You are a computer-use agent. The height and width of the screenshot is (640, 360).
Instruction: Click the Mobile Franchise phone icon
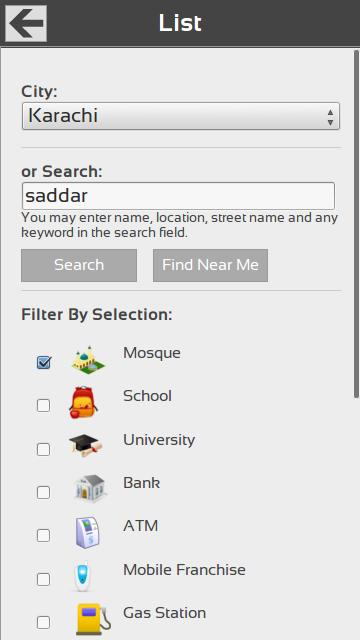coord(82,576)
